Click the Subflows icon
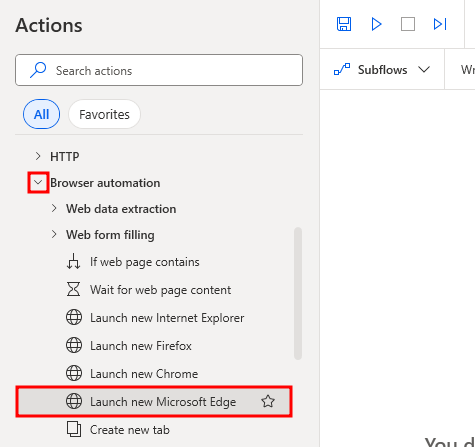 [x=342, y=69]
